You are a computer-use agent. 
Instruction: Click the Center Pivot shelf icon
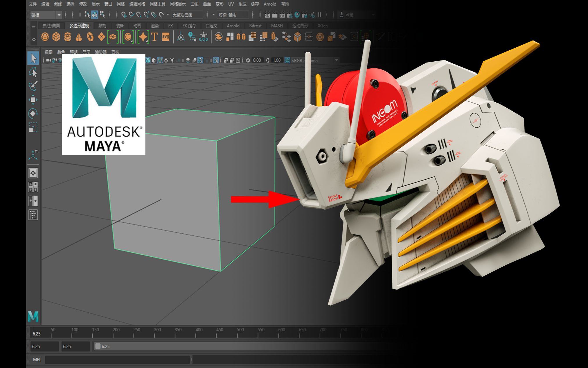tap(181, 37)
